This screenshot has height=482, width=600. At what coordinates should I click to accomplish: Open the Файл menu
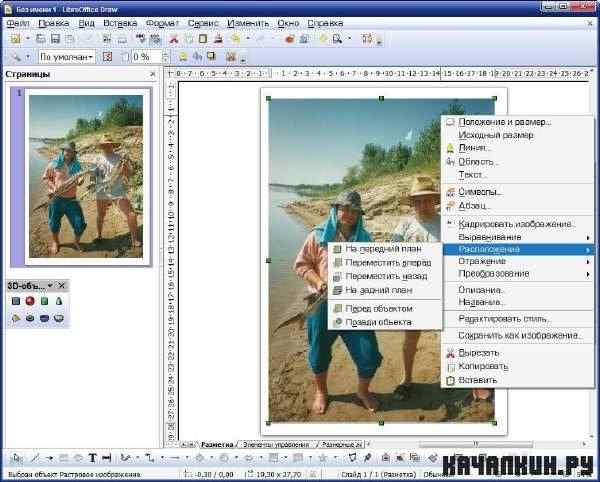(18, 23)
